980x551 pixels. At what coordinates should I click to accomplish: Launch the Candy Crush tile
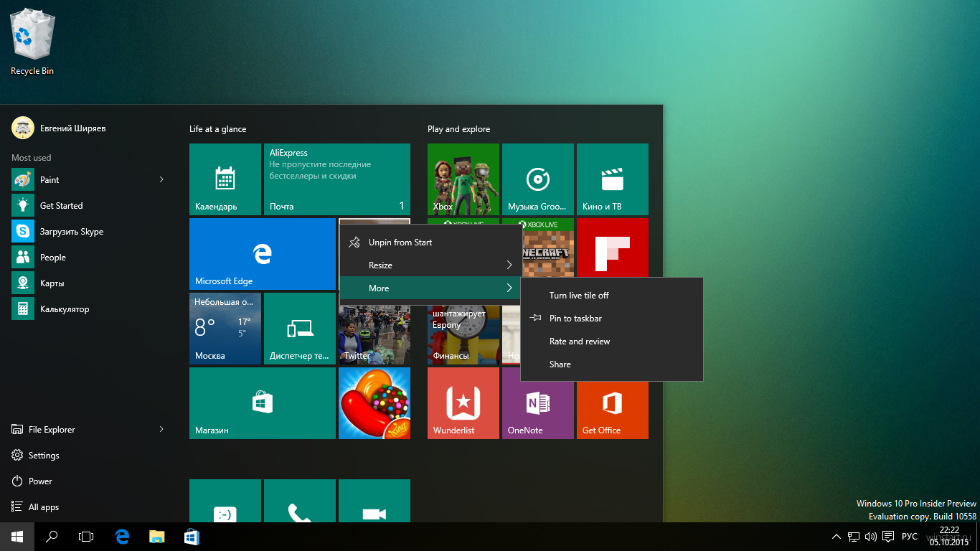(374, 403)
